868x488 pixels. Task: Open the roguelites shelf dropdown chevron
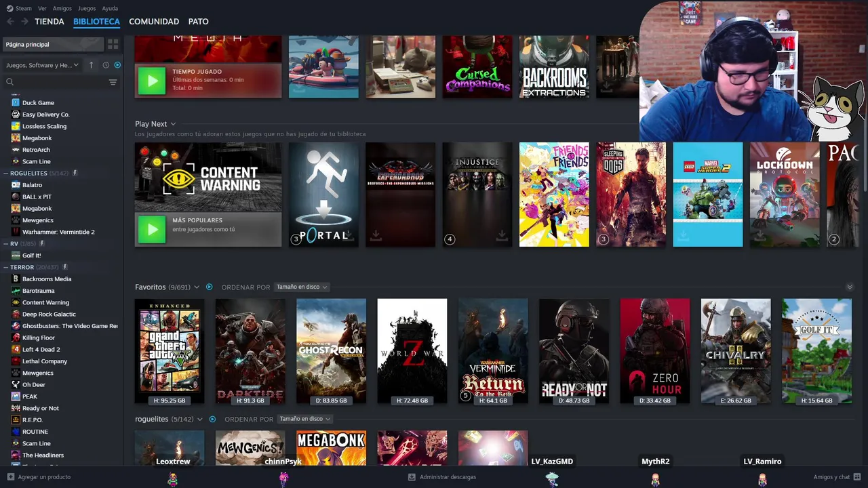pos(199,420)
